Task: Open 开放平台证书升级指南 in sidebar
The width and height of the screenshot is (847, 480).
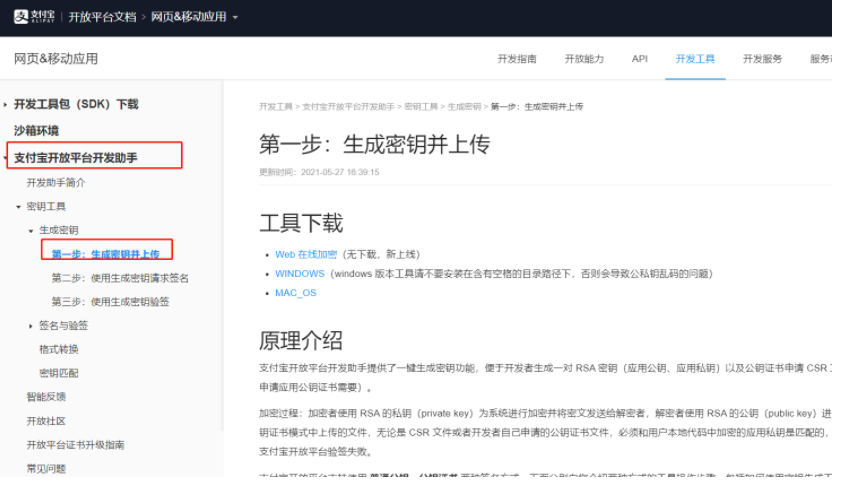Action: point(75,445)
